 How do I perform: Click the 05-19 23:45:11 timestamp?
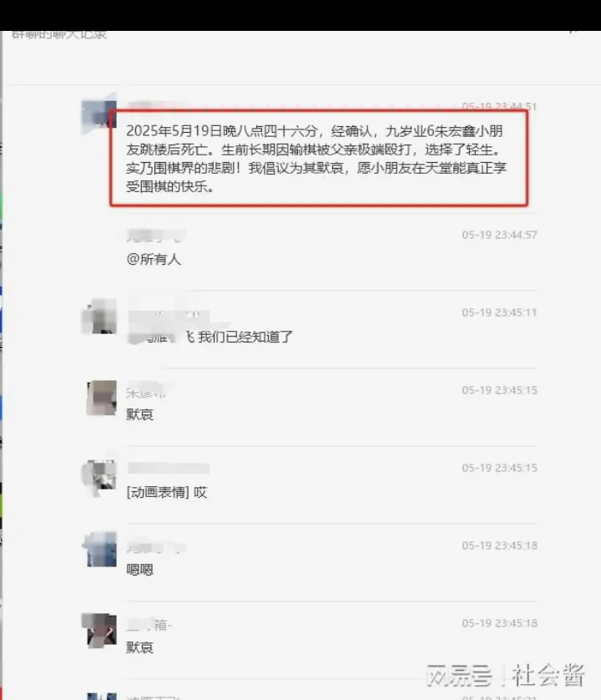coord(499,312)
